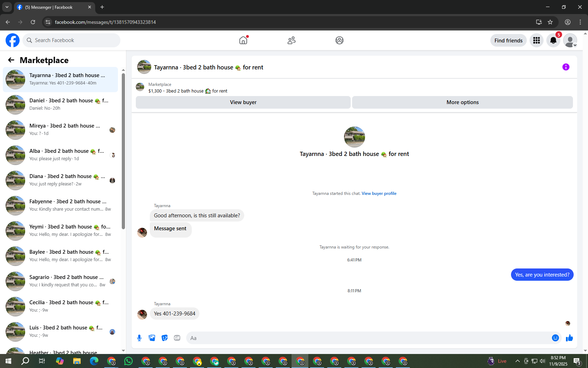Record a voice clip with the microphone
The height and width of the screenshot is (368, 588).
click(139, 338)
